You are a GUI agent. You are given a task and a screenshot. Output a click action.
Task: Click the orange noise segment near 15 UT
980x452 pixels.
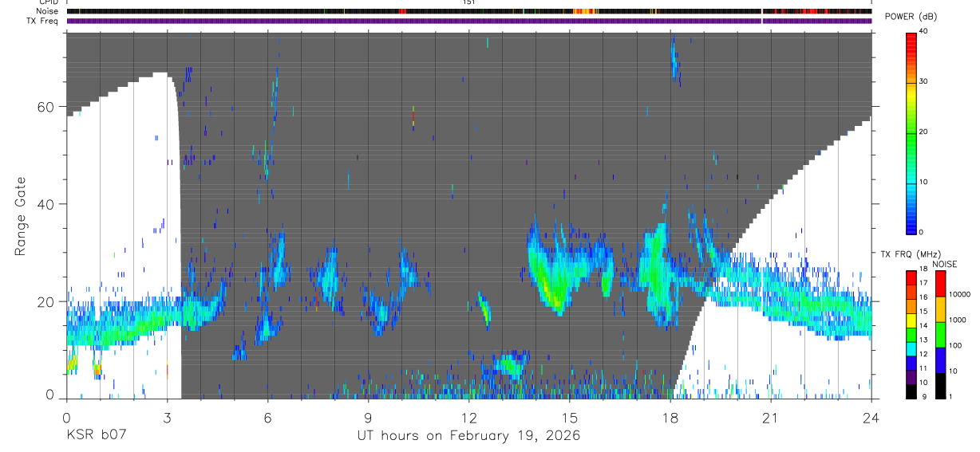click(585, 11)
